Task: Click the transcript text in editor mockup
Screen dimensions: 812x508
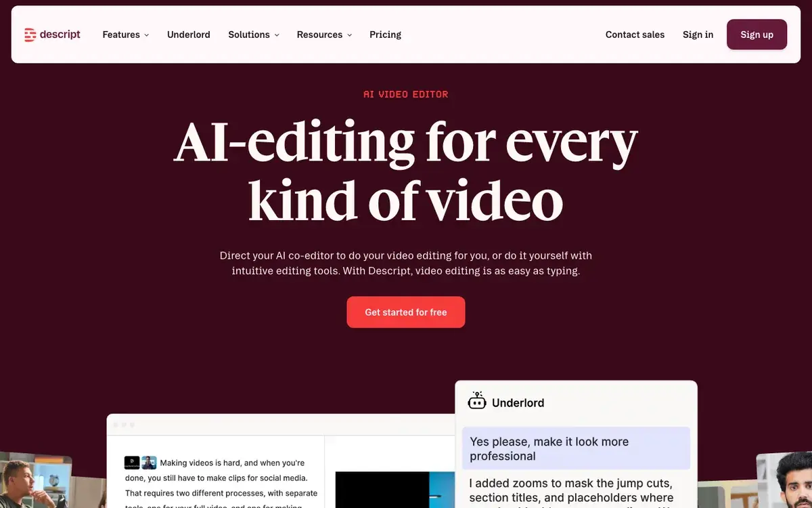Action: pyautogui.click(x=221, y=482)
